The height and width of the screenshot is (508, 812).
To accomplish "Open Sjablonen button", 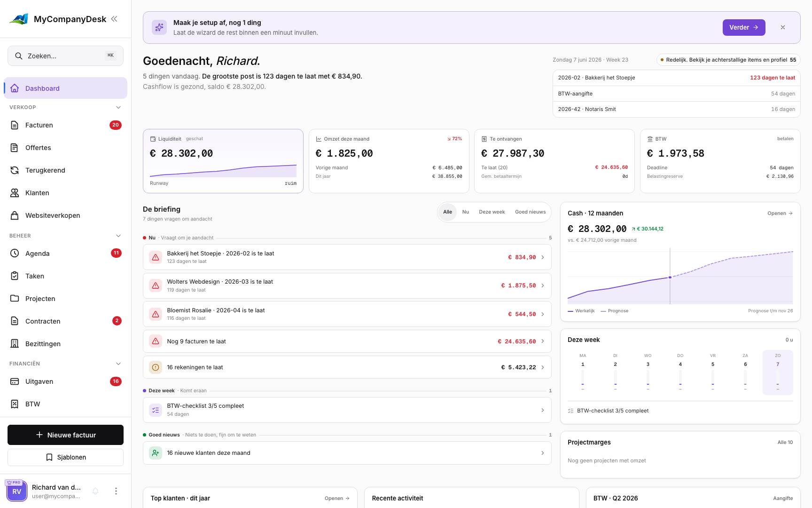I will 65,457.
